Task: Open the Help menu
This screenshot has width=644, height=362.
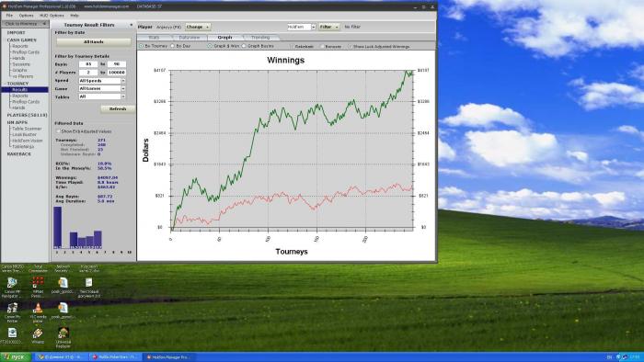Action: pyautogui.click(x=75, y=16)
